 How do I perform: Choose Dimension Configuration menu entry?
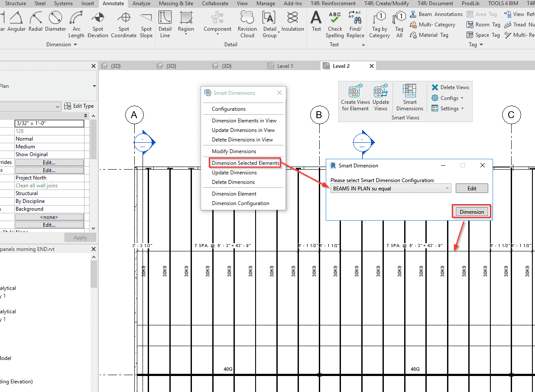click(240, 203)
